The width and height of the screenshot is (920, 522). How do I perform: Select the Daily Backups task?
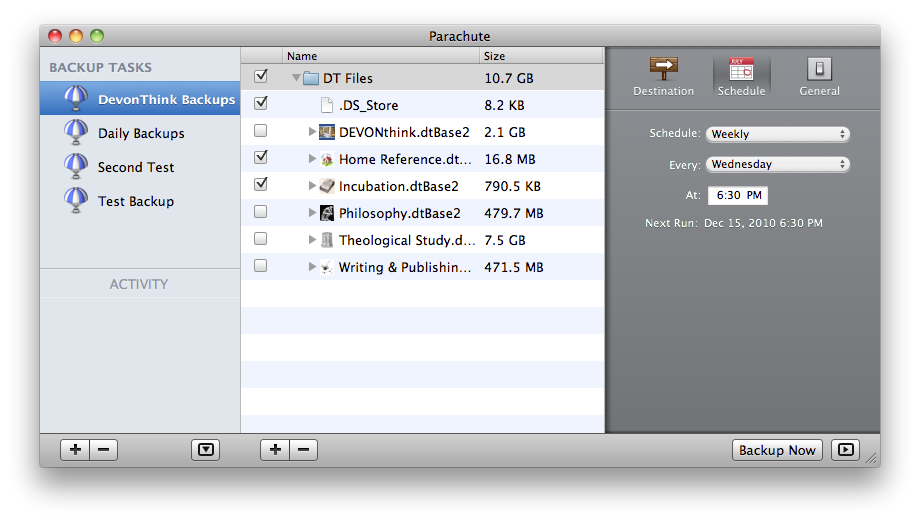pos(140,133)
